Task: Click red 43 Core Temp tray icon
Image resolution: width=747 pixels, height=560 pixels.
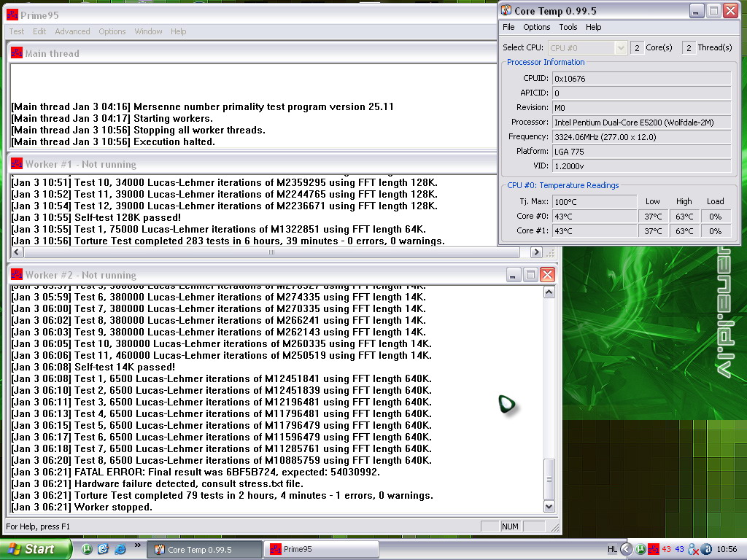Action: (666, 550)
